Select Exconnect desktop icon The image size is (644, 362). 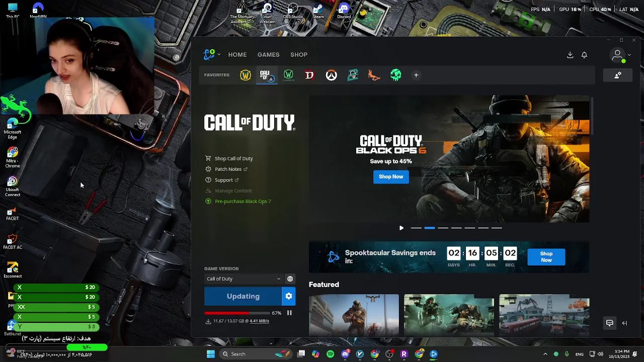[13, 270]
